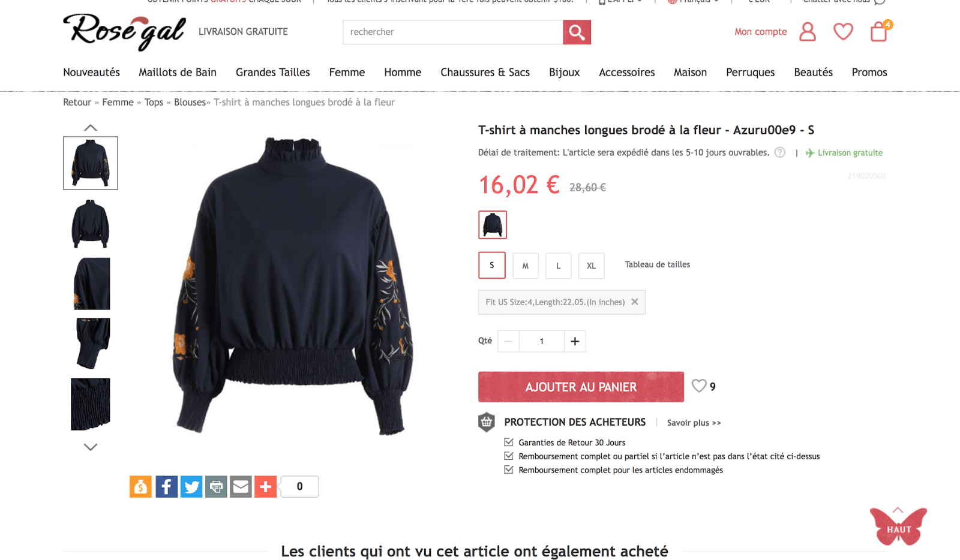The height and width of the screenshot is (560, 960).
Task: Click Ajouter au panier button
Action: [581, 387]
